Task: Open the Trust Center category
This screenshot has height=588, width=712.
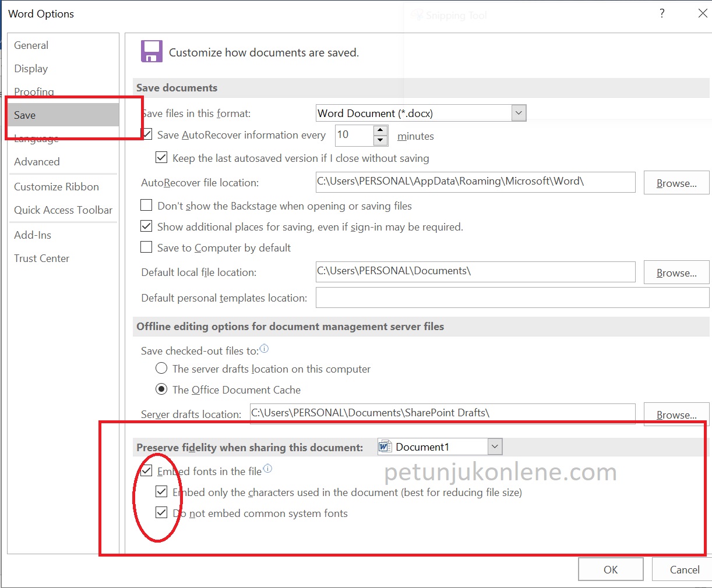Action: pyautogui.click(x=63, y=258)
